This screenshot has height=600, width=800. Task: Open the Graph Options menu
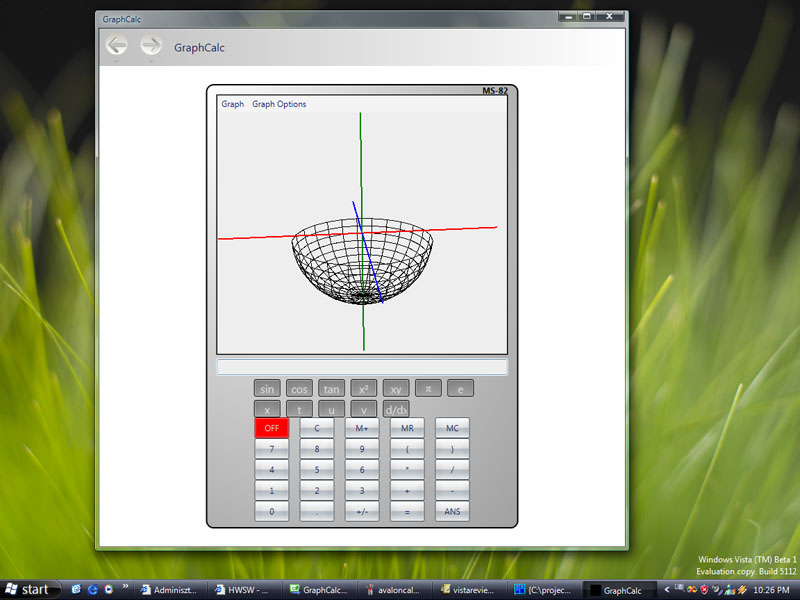click(x=279, y=104)
